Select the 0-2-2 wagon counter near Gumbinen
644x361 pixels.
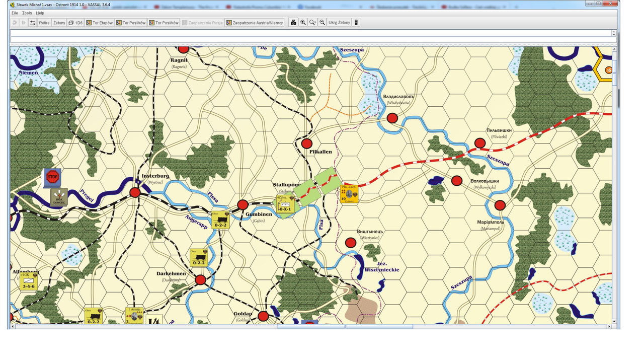(220, 220)
